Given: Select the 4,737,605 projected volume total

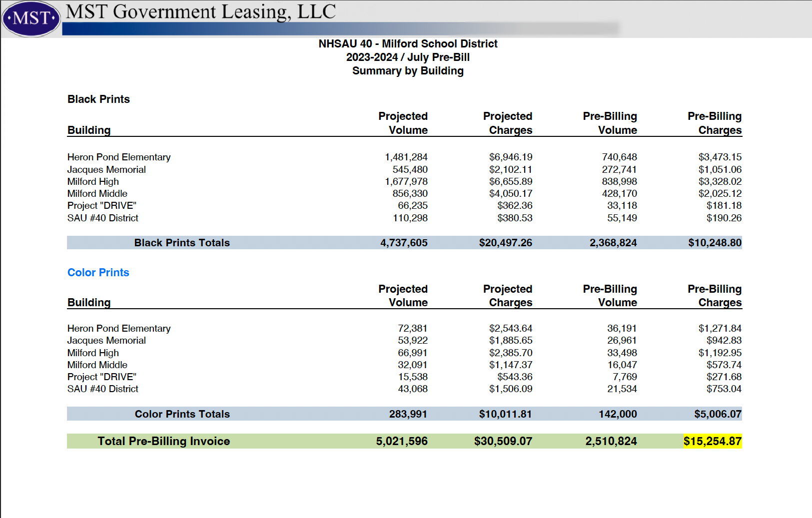Looking at the screenshot, I should click(x=404, y=243).
